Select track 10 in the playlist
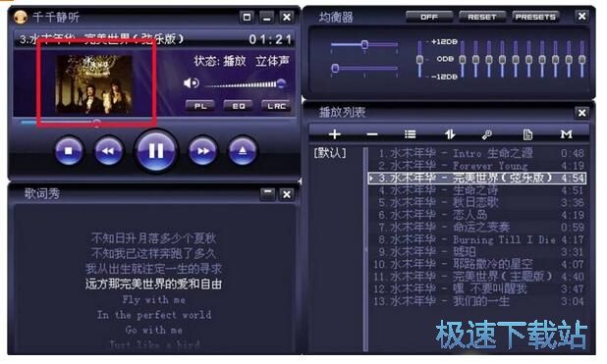Viewport: 607px width, 364px height. 476,265
